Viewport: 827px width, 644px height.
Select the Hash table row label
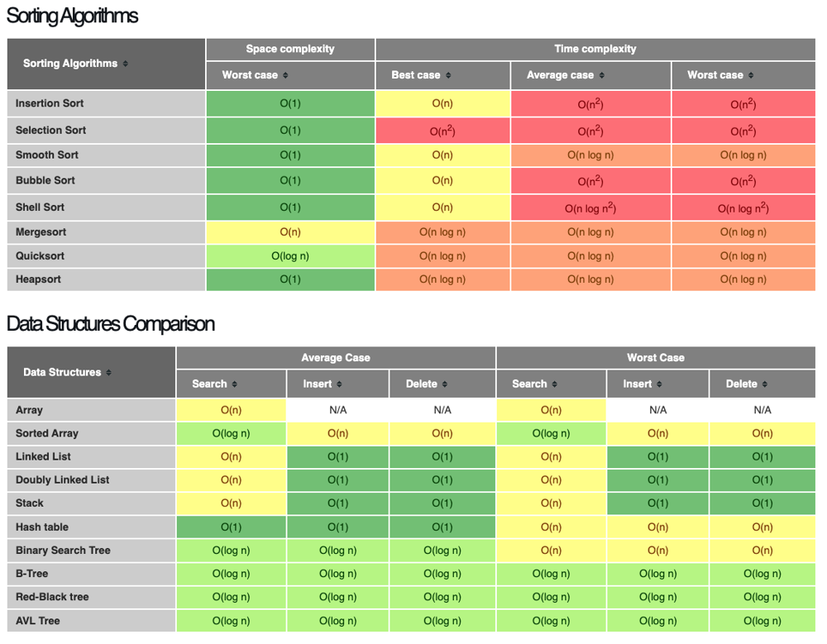42,527
